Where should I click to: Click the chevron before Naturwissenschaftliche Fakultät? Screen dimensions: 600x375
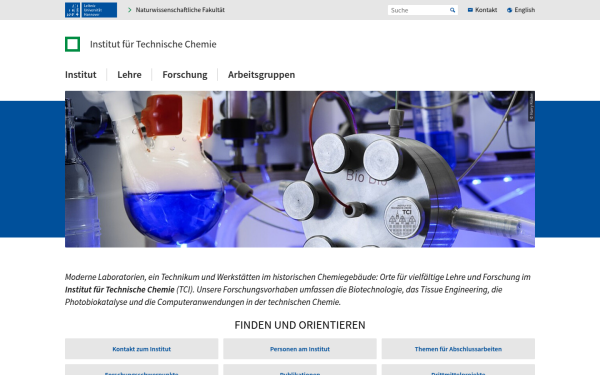pos(130,10)
